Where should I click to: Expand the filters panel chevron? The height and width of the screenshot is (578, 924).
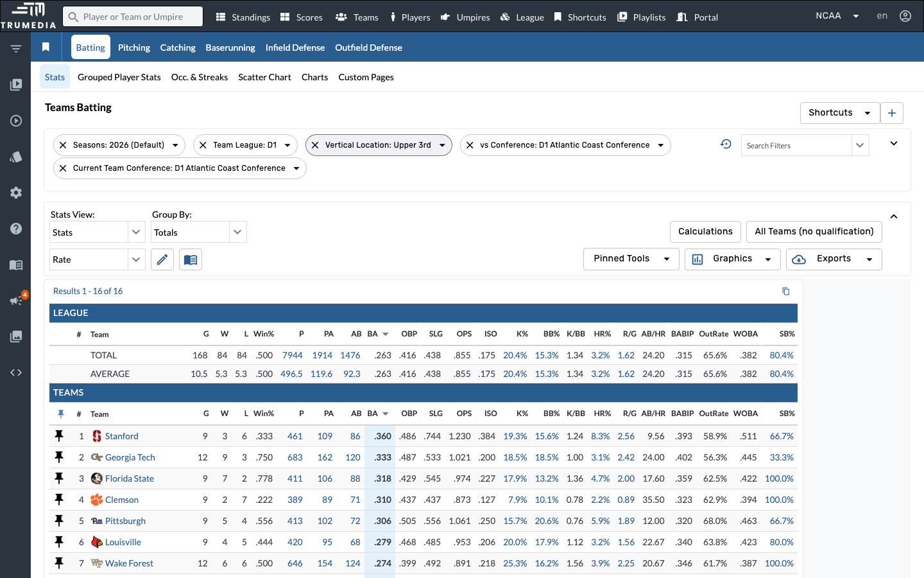click(x=894, y=143)
